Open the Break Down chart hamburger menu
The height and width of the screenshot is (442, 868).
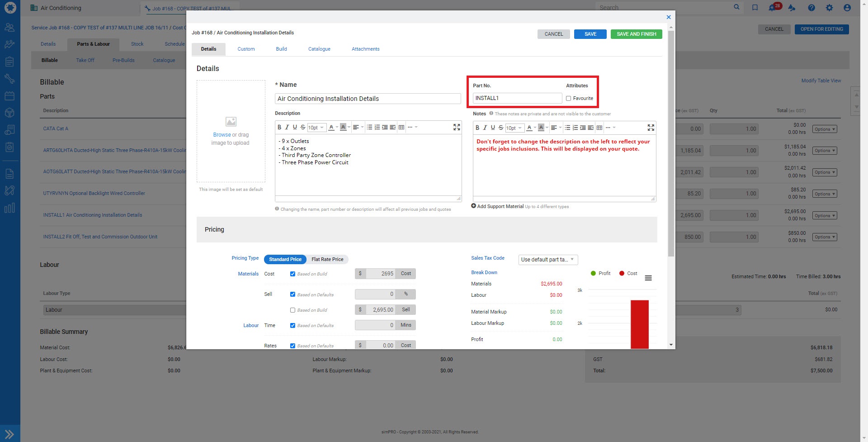pos(648,278)
